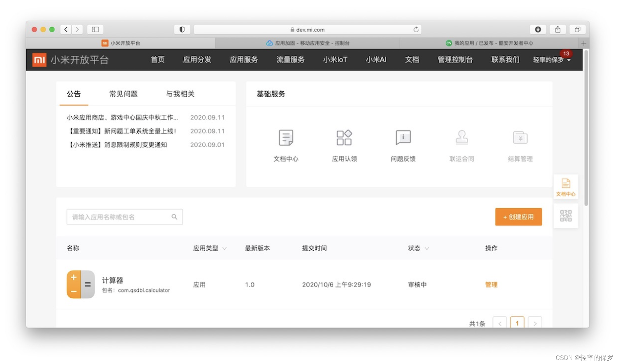618x364 pixels.
Task: Select page 1 in pagination
Action: (517, 323)
